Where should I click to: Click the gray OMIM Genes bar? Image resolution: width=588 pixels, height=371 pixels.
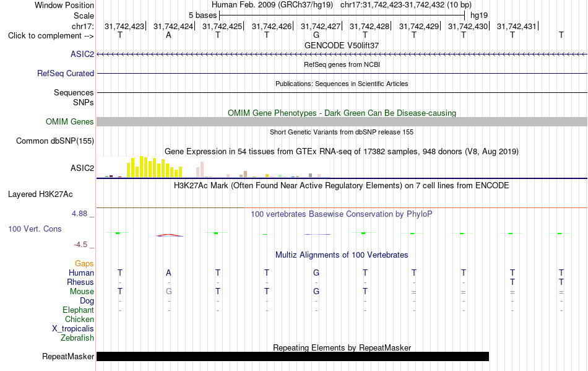(342, 121)
